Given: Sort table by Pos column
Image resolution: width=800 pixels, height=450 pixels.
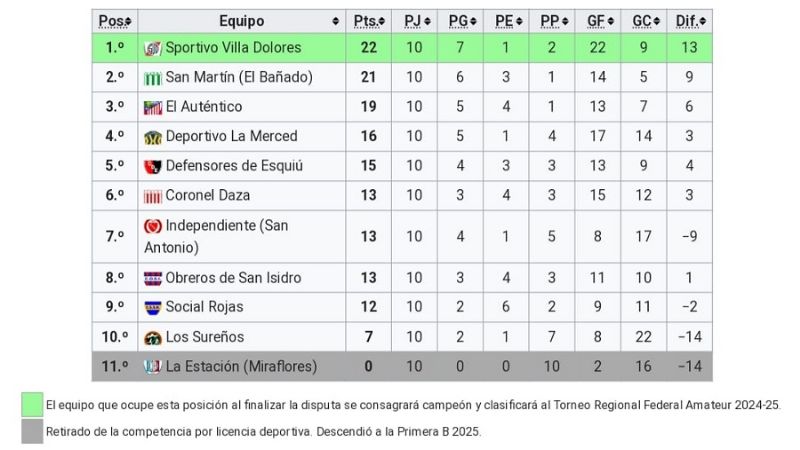Looking at the screenshot, I should tap(116, 20).
